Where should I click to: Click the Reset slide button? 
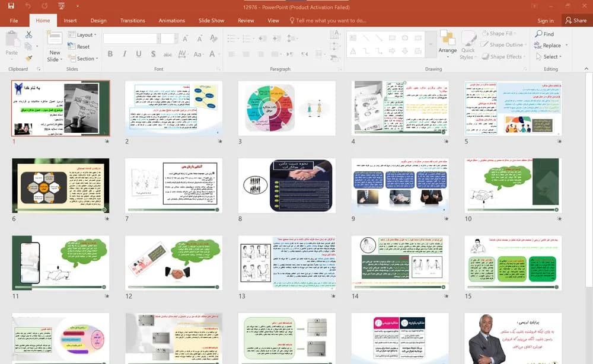point(79,46)
